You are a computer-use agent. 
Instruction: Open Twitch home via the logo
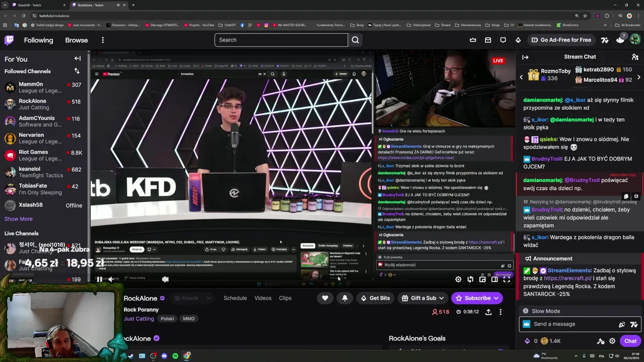click(x=9, y=40)
